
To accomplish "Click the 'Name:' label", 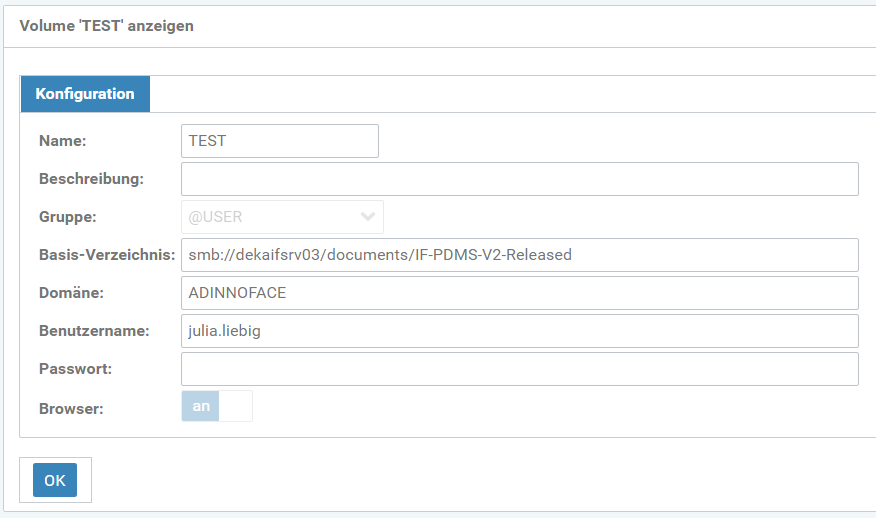I will [x=63, y=141].
